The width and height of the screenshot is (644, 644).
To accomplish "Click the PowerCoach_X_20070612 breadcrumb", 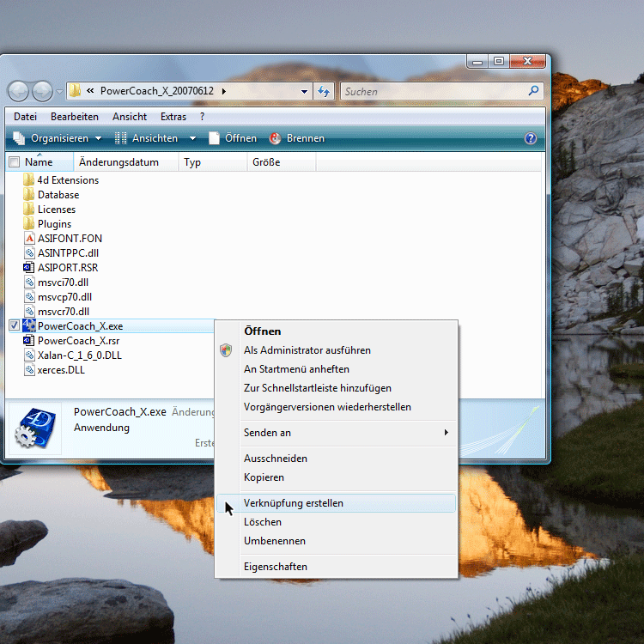I will click(157, 91).
